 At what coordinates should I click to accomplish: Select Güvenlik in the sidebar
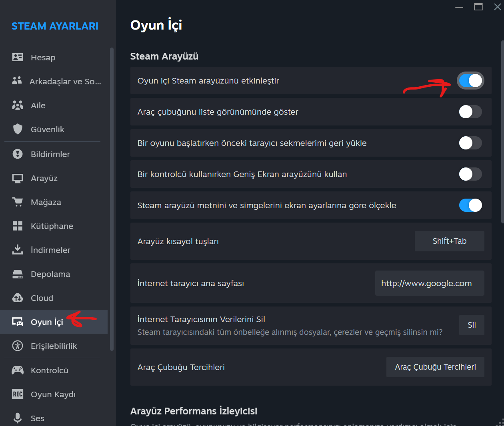(x=54, y=129)
